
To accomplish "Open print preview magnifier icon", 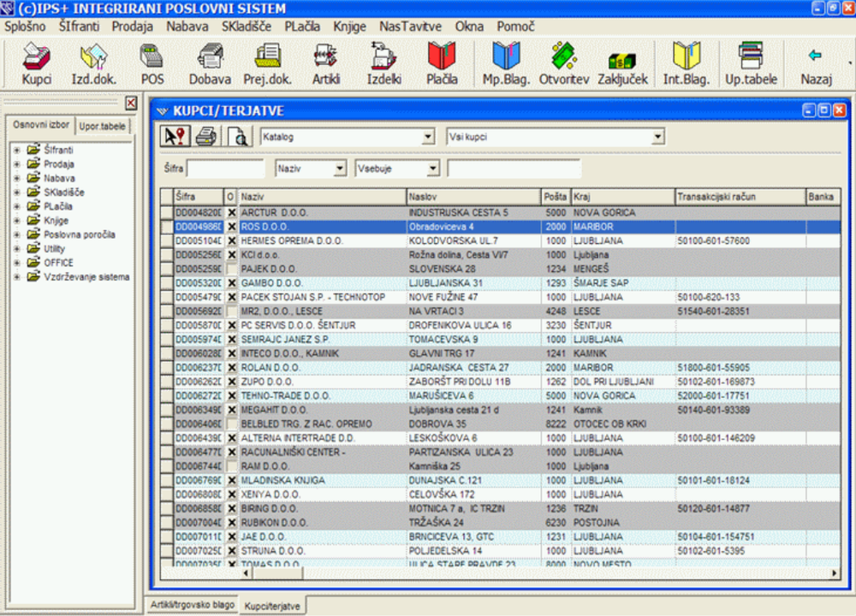I will (239, 136).
